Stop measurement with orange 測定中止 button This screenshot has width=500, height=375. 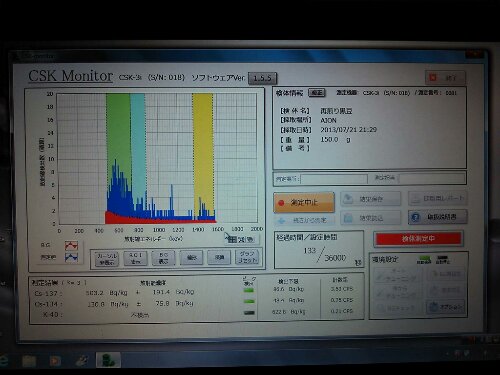[x=304, y=202]
